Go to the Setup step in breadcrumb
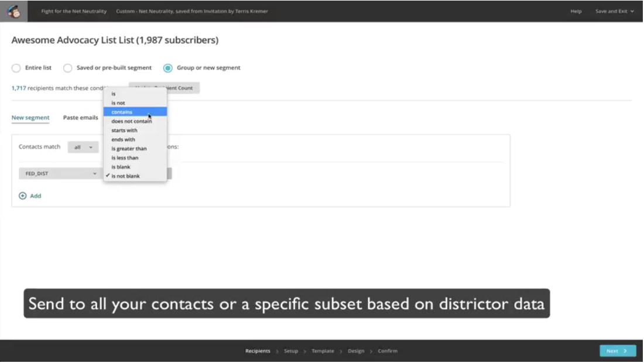This screenshot has height=363, width=644. pyautogui.click(x=291, y=351)
